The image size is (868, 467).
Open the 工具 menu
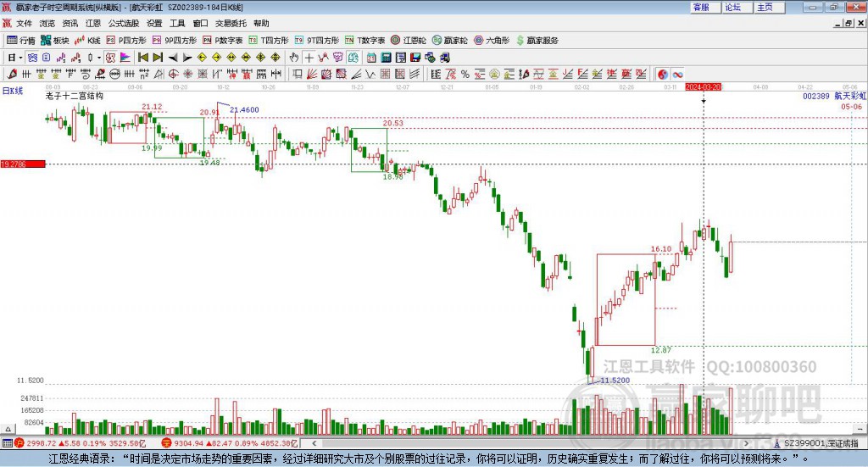(177, 23)
